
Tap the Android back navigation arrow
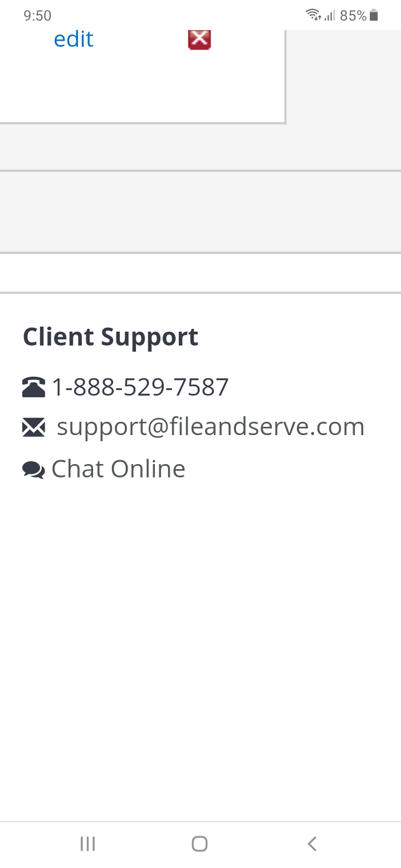[312, 844]
